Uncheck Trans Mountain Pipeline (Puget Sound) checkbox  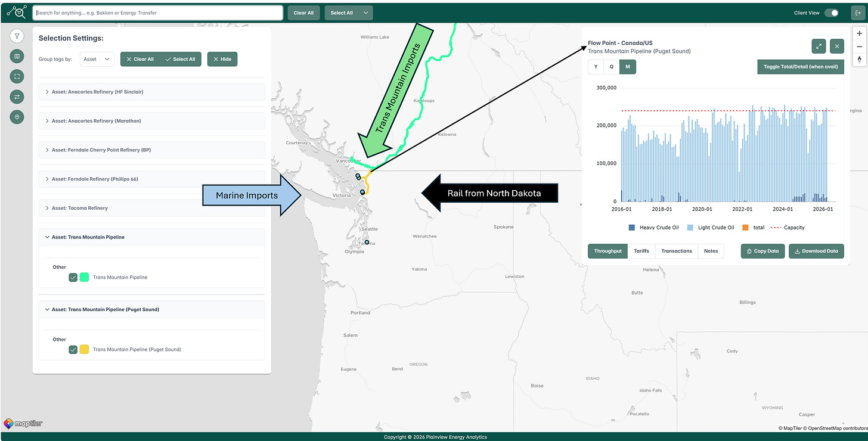pyautogui.click(x=73, y=349)
